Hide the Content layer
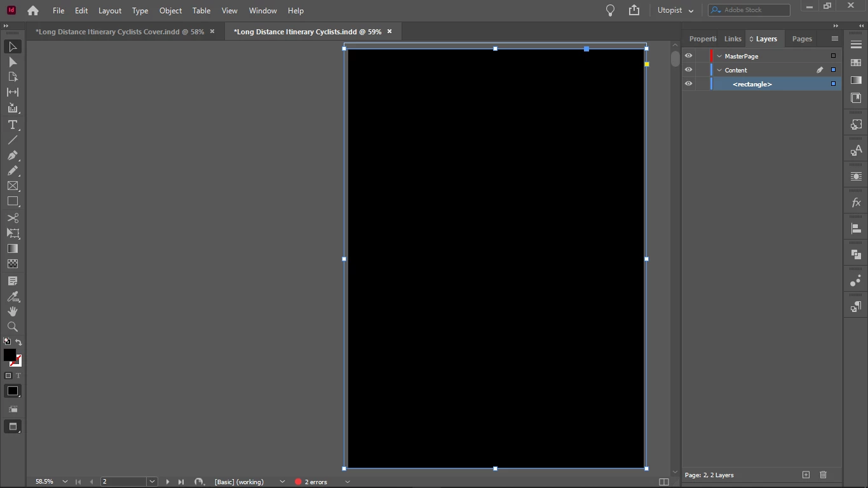 coord(688,70)
